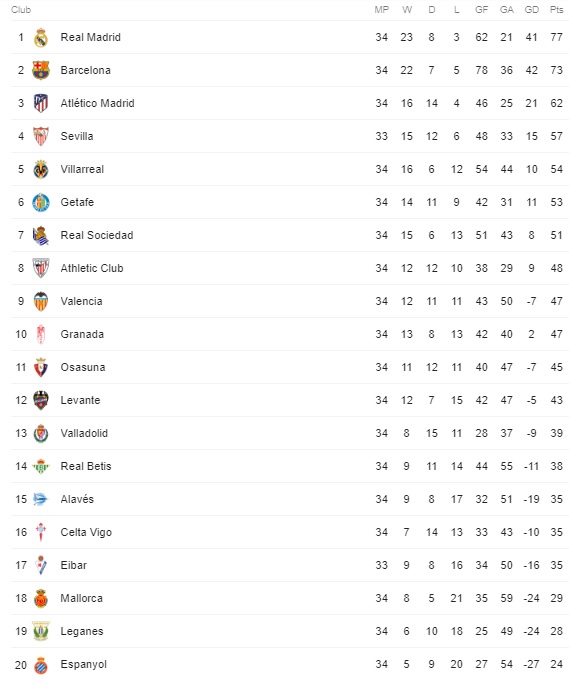Select the Atlético Madrid crest icon
572x687 pixels.
[x=41, y=103]
